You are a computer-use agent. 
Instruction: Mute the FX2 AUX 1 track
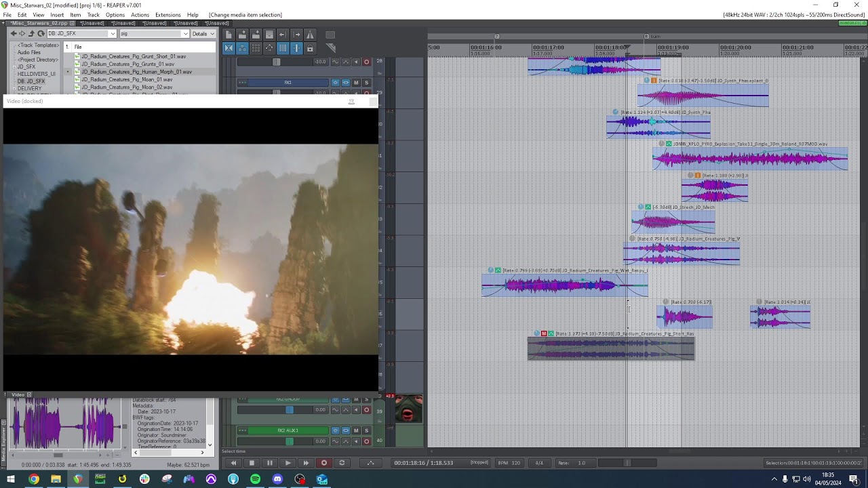point(356,430)
